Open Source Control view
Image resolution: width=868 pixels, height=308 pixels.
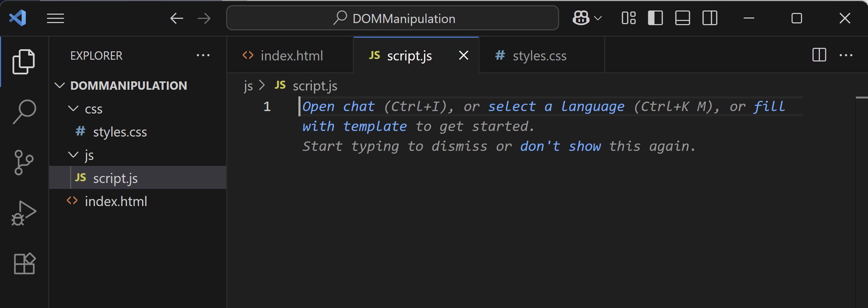click(x=24, y=162)
